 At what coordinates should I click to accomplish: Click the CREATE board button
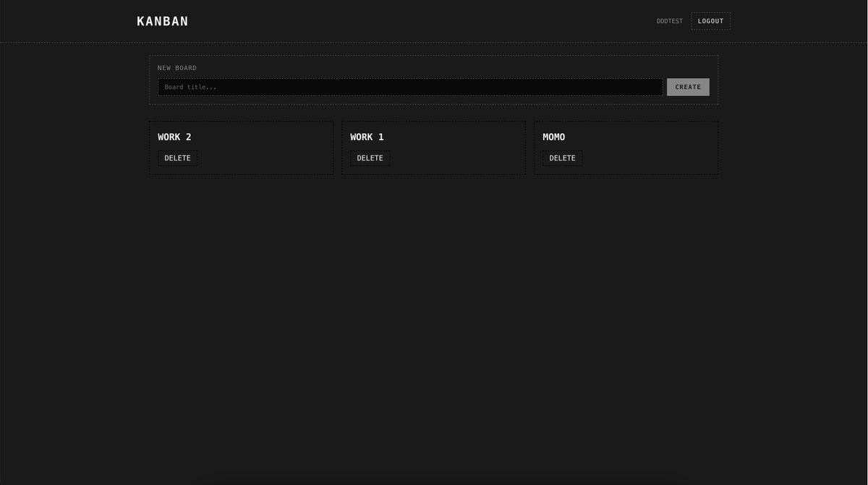pos(688,87)
